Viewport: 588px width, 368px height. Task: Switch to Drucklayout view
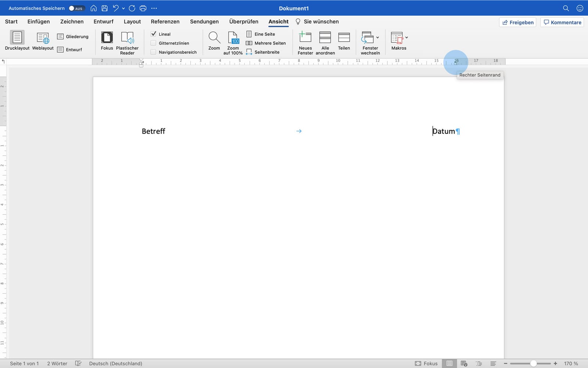pyautogui.click(x=17, y=40)
